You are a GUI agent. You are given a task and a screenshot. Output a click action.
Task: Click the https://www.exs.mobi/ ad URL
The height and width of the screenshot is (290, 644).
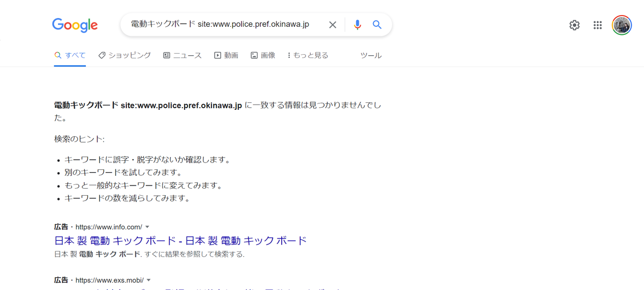point(109,280)
